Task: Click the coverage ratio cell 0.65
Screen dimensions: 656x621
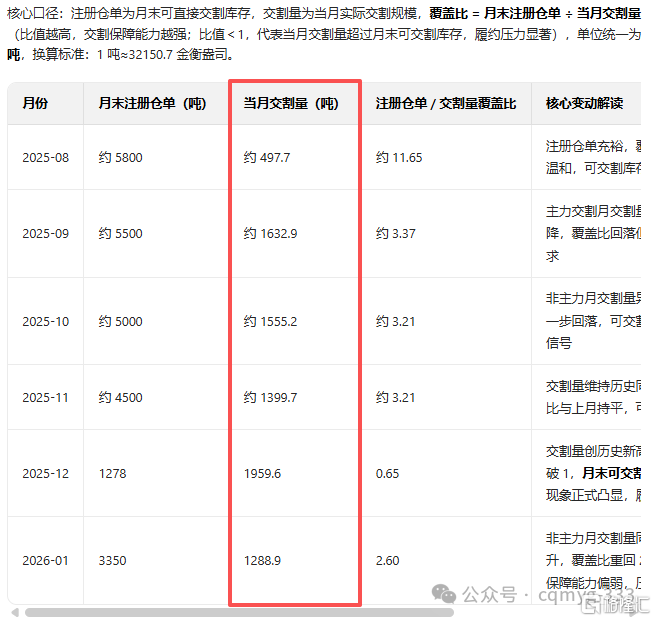Action: pos(388,473)
